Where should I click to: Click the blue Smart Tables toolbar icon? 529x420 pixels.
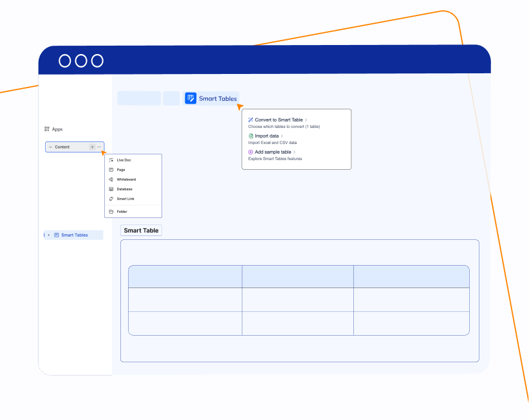190,98
